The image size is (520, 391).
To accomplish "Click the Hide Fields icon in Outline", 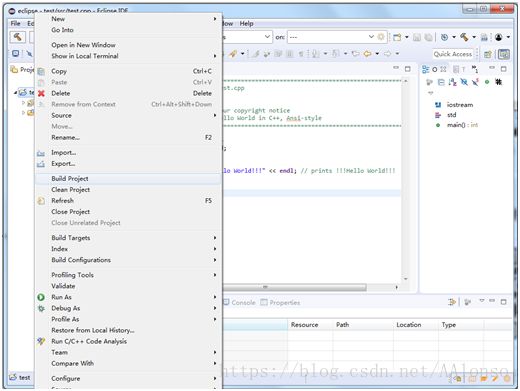I will point(464,82).
